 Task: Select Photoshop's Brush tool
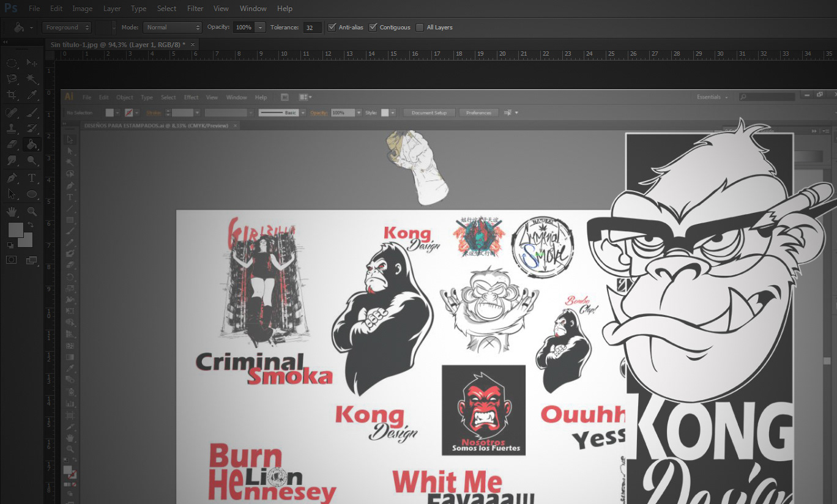click(32, 113)
